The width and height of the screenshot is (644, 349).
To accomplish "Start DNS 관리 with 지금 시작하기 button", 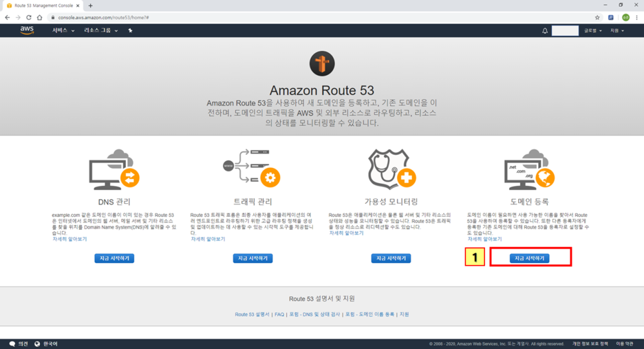I will click(x=114, y=258).
